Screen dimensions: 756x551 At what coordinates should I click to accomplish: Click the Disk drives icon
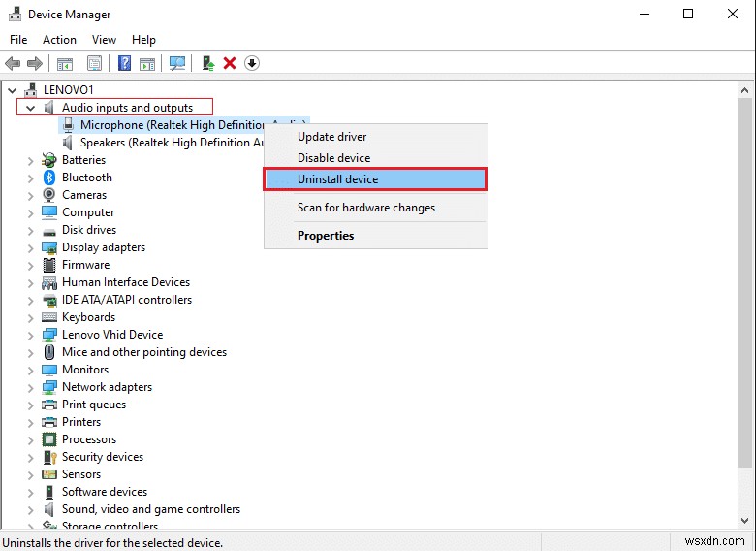pos(49,232)
